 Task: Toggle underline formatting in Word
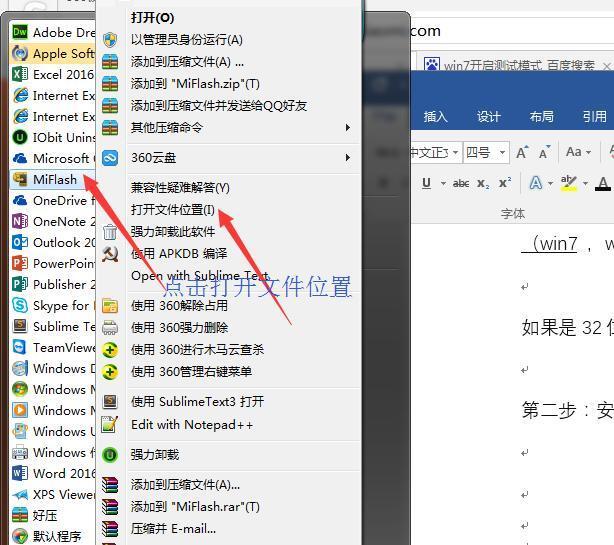click(x=427, y=183)
